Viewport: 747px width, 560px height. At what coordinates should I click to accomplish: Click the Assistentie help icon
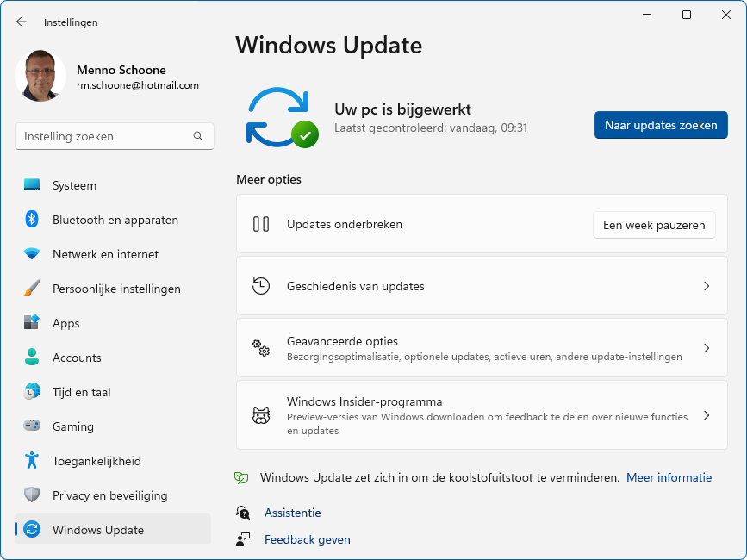243,513
